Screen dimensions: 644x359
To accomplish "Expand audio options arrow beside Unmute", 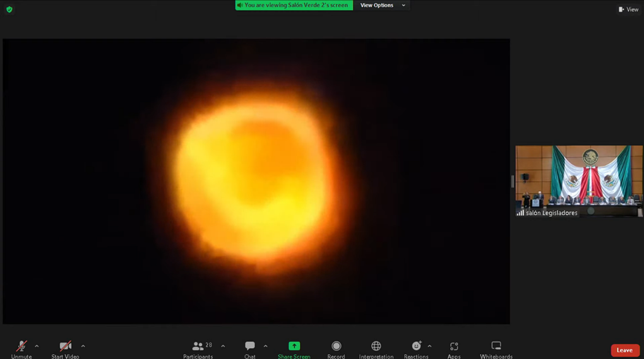I will (37, 346).
